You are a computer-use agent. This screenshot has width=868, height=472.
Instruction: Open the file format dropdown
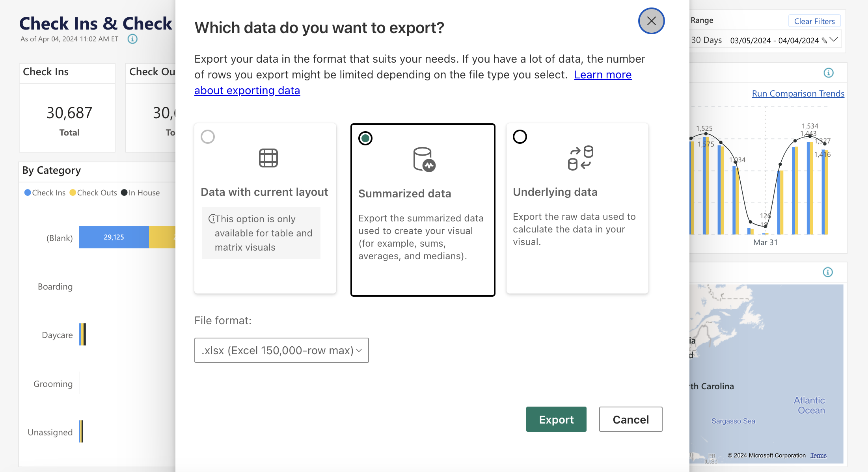tap(281, 350)
